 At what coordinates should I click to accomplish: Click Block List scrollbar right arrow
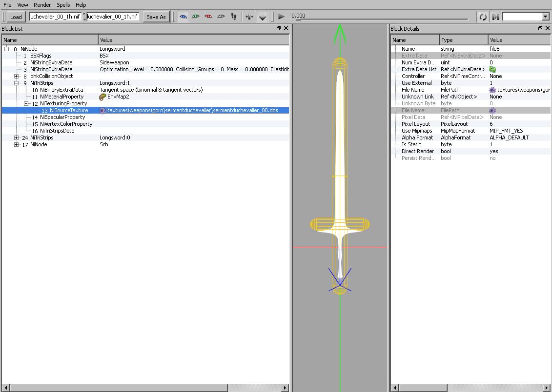pyautogui.click(x=285, y=388)
